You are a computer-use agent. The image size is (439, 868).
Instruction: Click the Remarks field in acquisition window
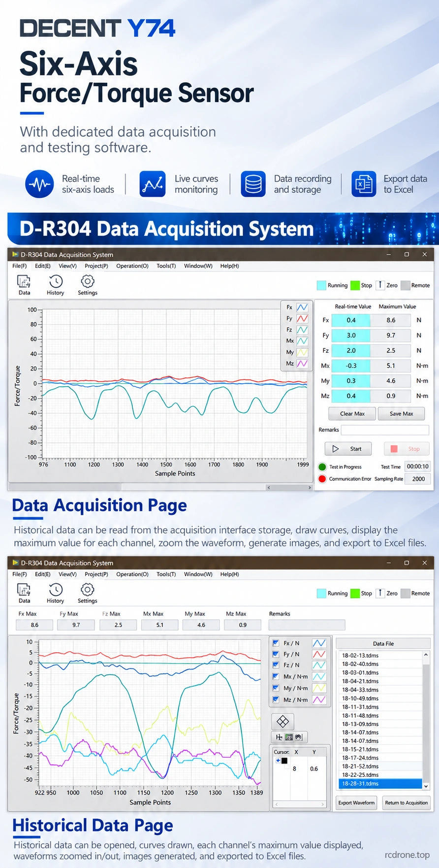coord(385,430)
